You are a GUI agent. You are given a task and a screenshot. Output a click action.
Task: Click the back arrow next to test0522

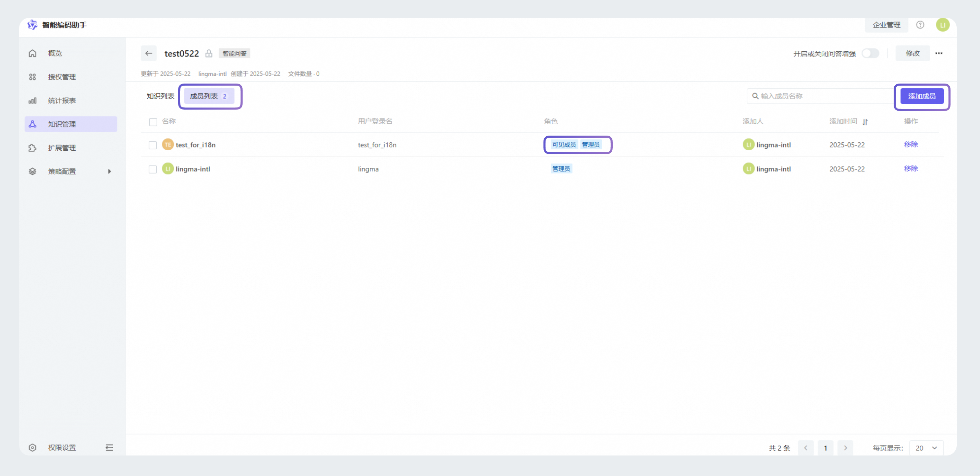pos(148,53)
